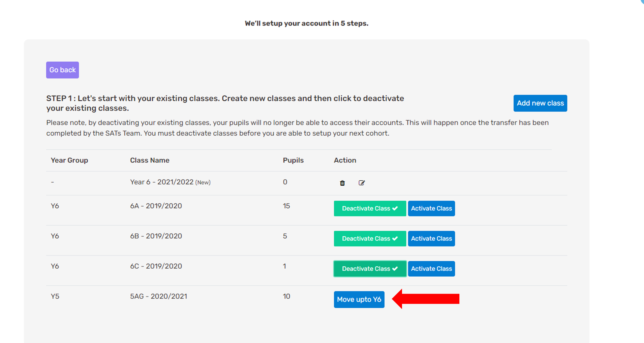
Task: Click the Y5 year group cell
Action: coord(55,296)
